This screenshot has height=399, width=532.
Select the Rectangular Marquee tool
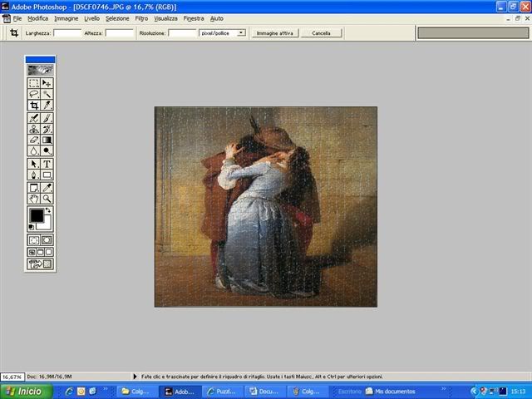click(33, 83)
